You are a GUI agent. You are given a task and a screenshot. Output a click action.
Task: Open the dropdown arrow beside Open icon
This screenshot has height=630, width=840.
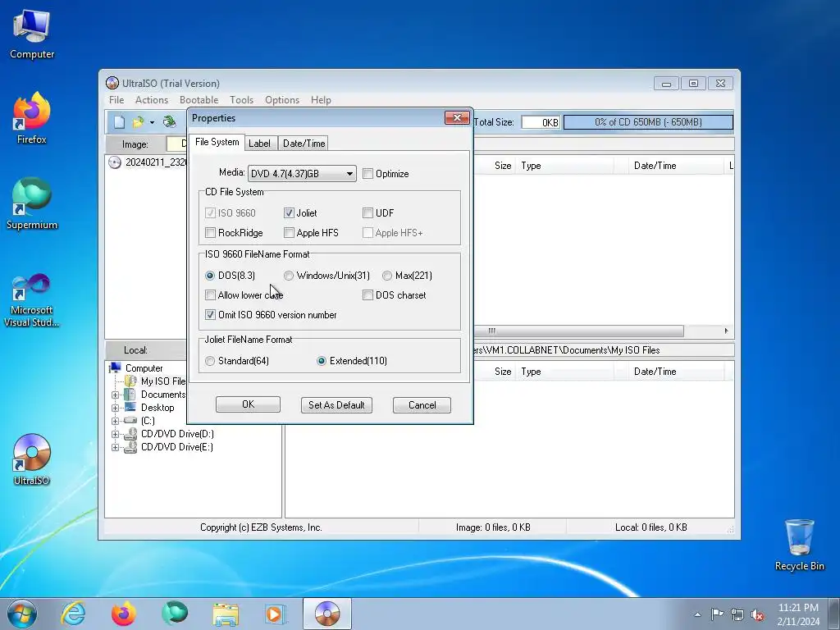(152, 123)
